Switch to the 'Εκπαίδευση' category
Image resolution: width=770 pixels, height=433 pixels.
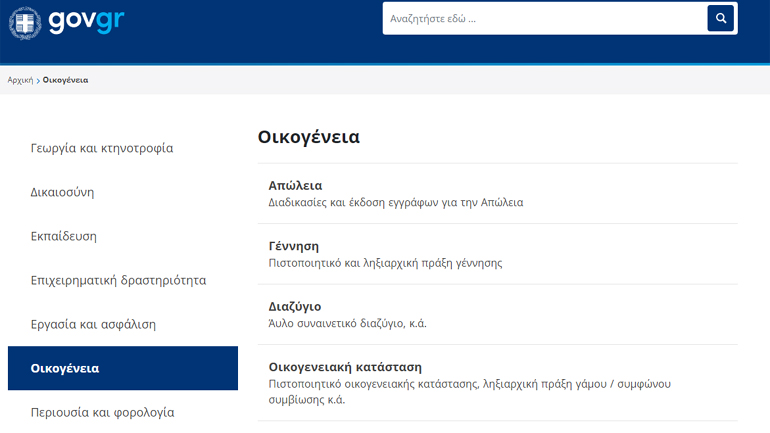point(63,236)
